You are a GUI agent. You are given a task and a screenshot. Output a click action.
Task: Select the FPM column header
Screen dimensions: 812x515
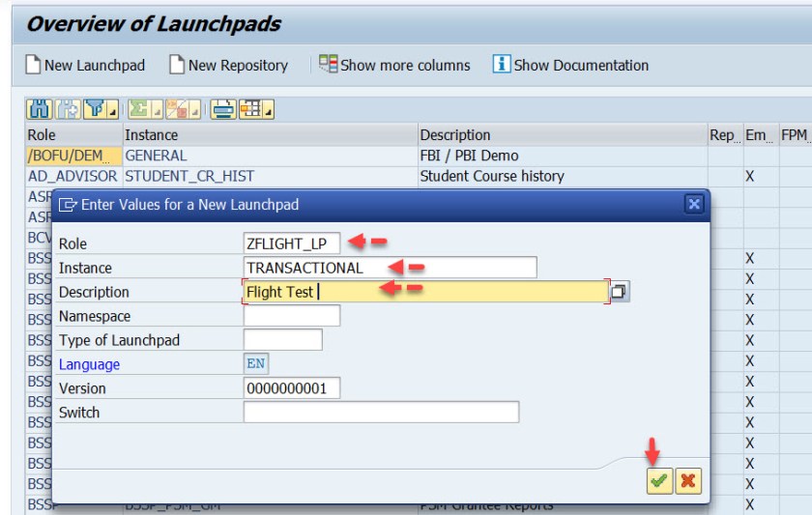coord(796,135)
